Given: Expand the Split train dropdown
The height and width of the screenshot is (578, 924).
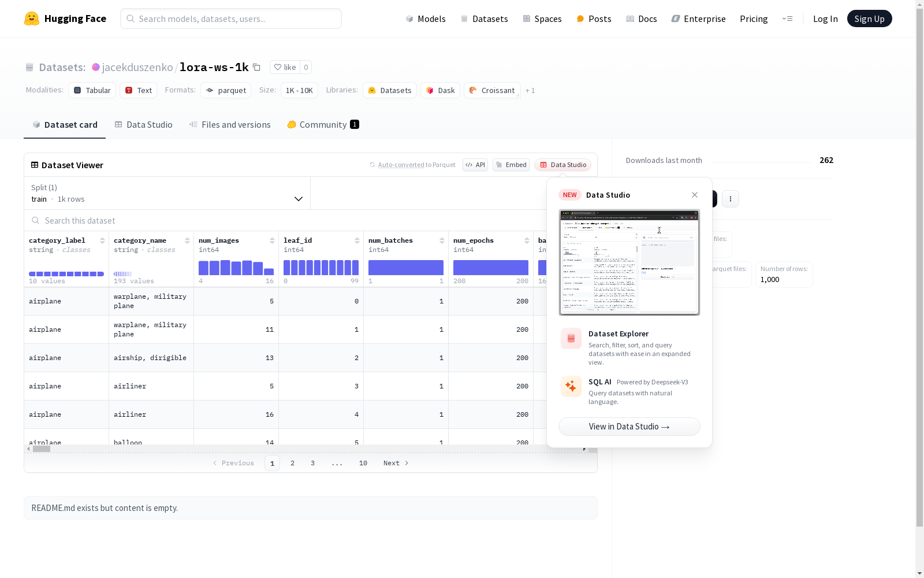Looking at the screenshot, I should pyautogui.click(x=167, y=193).
